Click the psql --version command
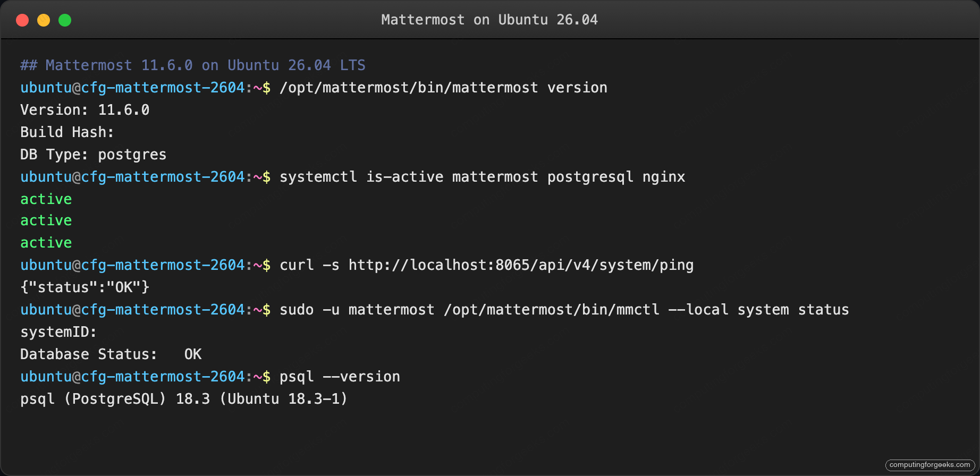This screenshot has width=980, height=476. point(340,377)
